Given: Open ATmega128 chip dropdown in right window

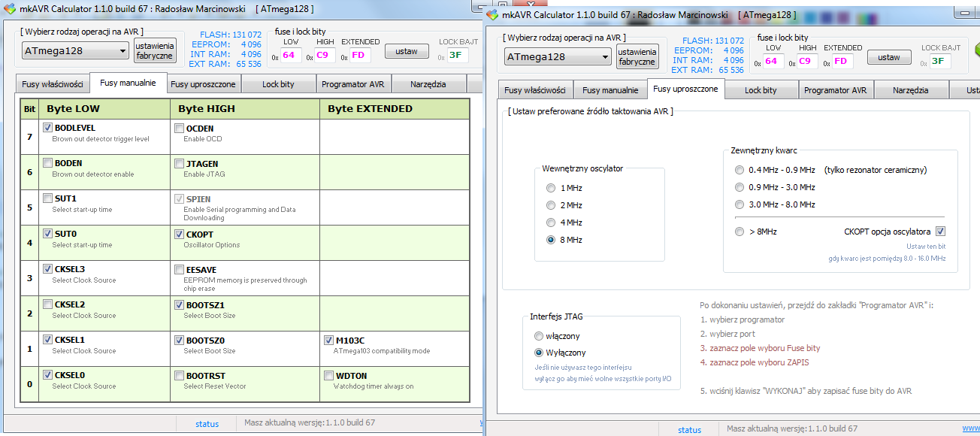Looking at the screenshot, I should (x=558, y=56).
